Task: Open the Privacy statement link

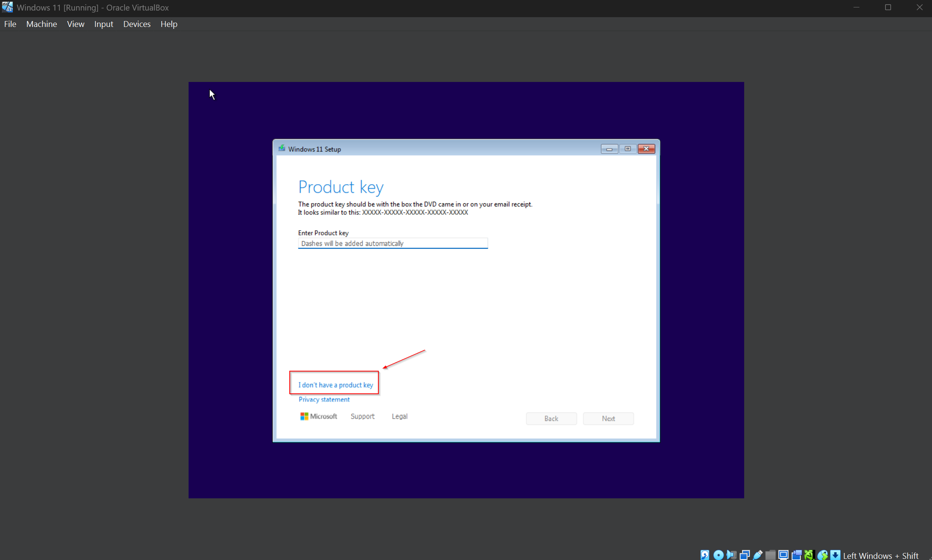Action: click(x=324, y=399)
